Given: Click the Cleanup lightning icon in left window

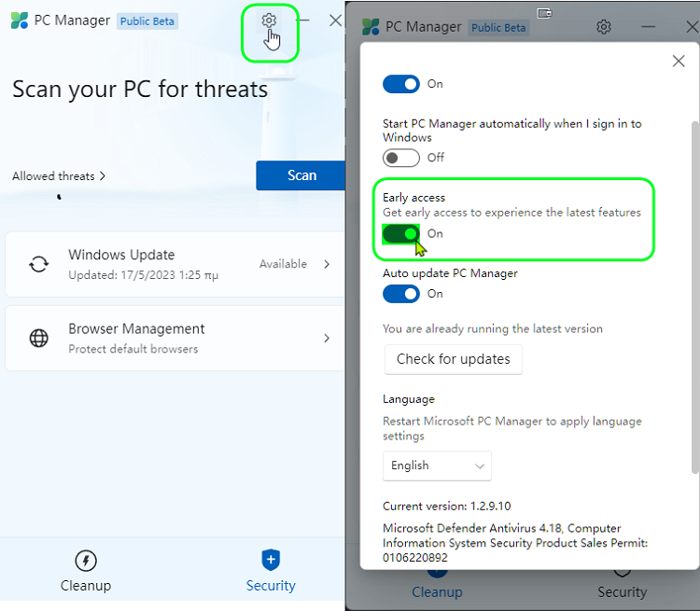Looking at the screenshot, I should coord(86,561).
